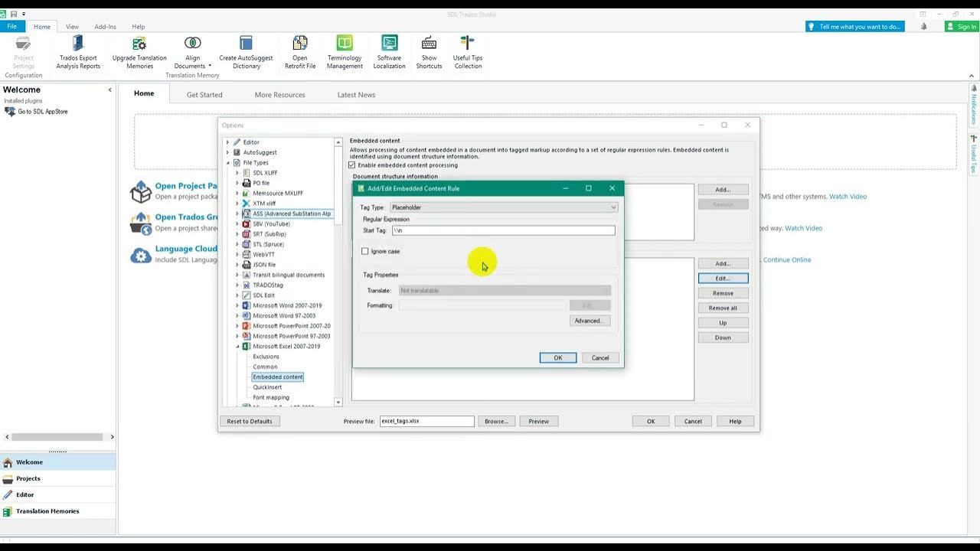This screenshot has width=980, height=551.
Task: Collapse Microsoft Excel 2007-2019 node
Action: coord(237,346)
